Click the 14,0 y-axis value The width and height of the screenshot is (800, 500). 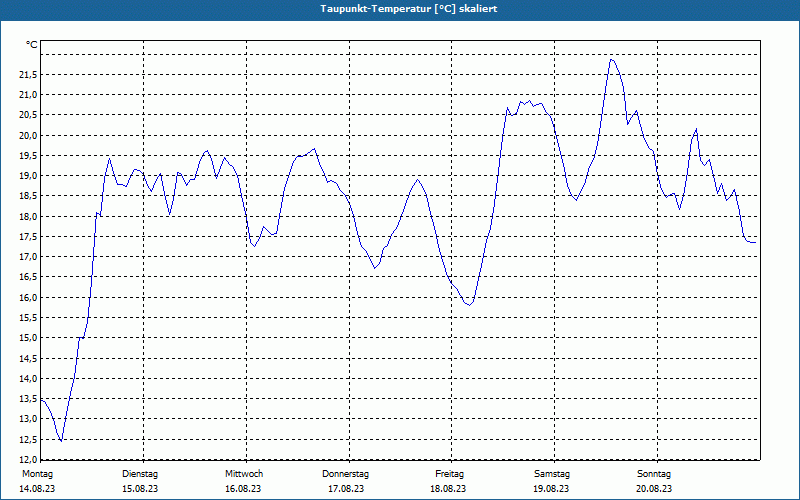[x=28, y=379]
